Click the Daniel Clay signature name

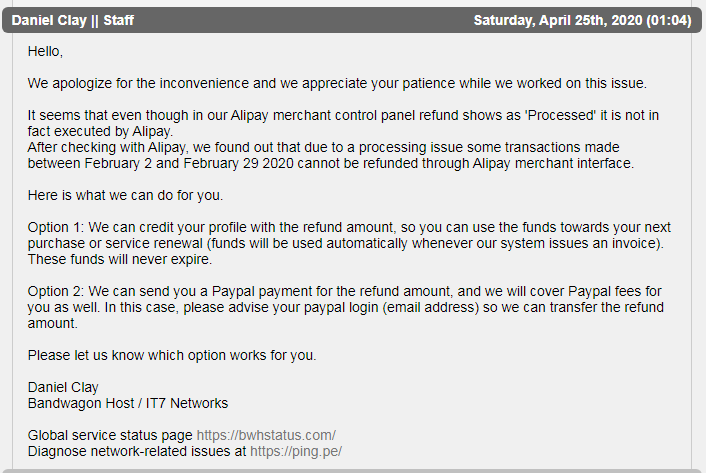63,387
